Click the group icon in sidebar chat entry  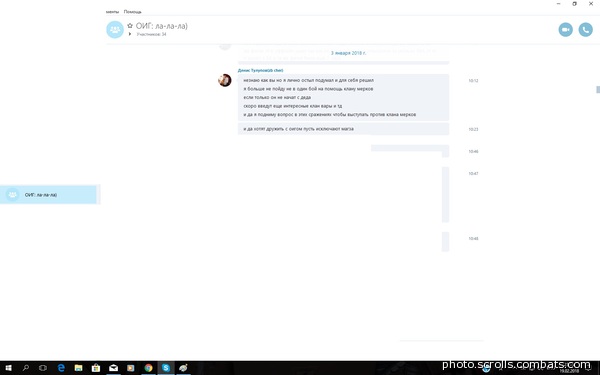12,195
